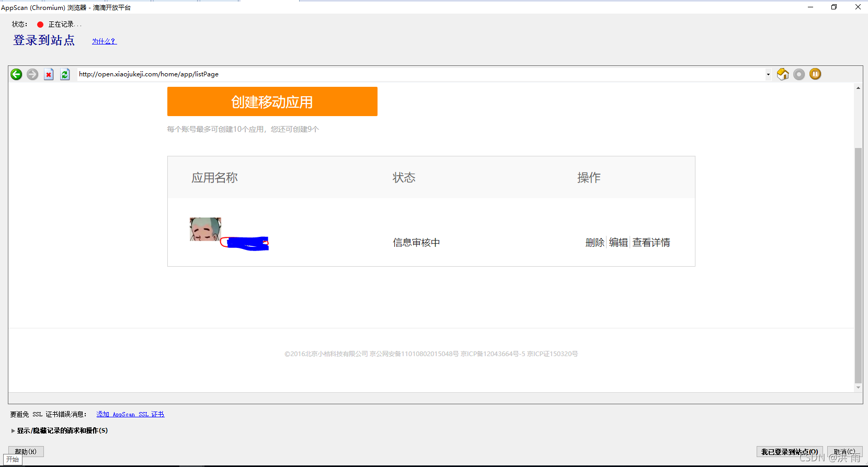The width and height of the screenshot is (868, 467).
Task: Click the 操作 column header
Action: click(589, 178)
